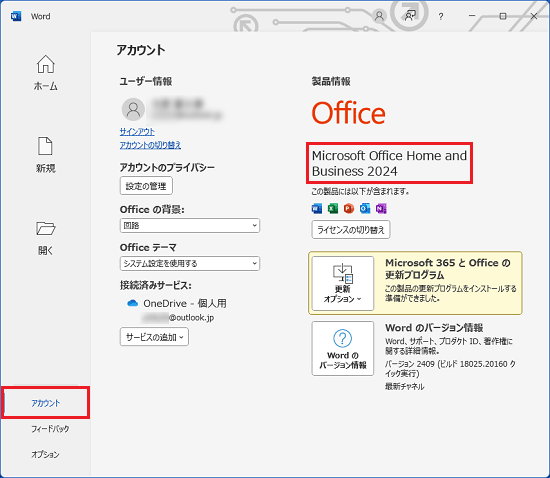Select アカウント in the sidebar
The width and height of the screenshot is (550, 478).
[46, 403]
